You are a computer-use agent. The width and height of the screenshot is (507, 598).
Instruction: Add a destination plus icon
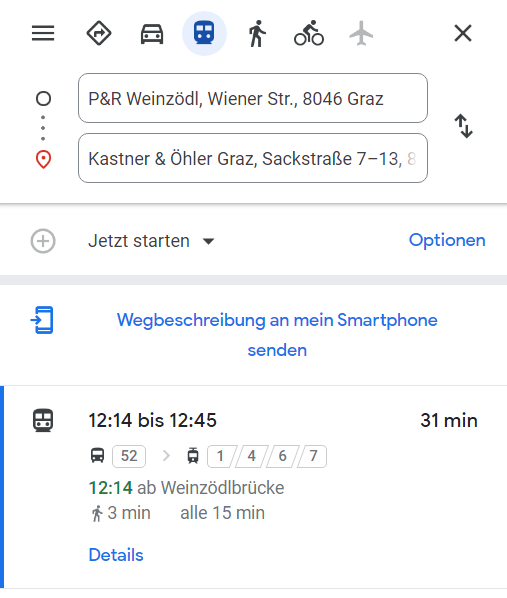(x=43, y=241)
